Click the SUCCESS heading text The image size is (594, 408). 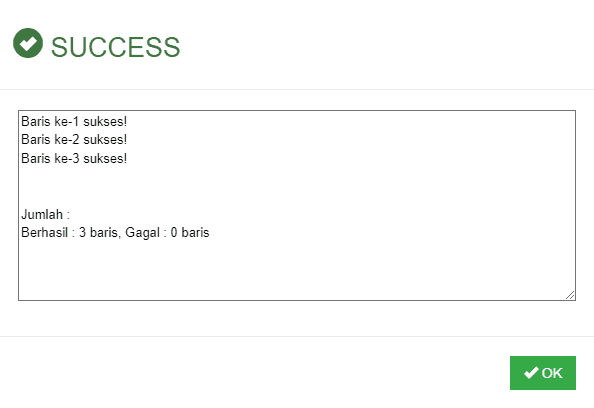coord(116,47)
